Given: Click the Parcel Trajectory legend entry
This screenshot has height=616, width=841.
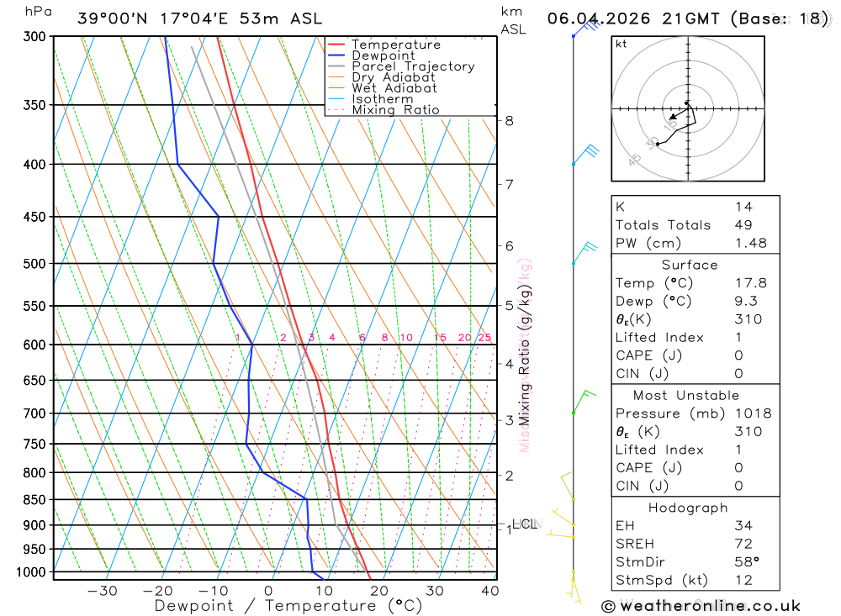Looking at the screenshot, I should pyautogui.click(x=401, y=66).
